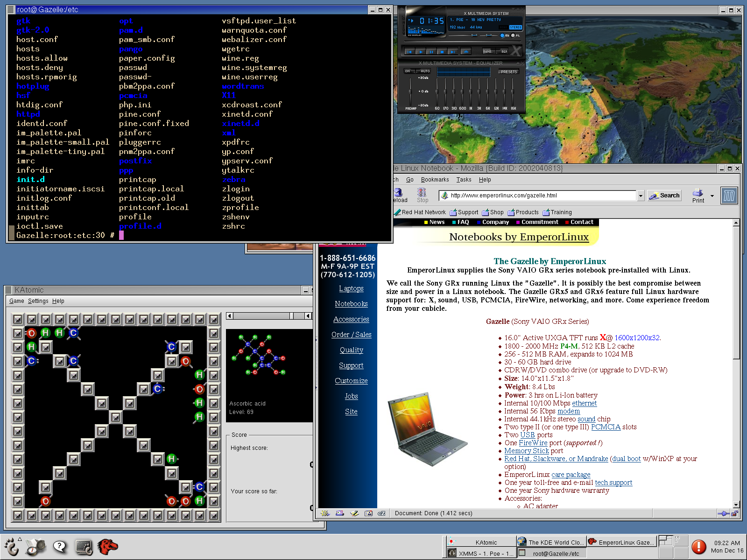Open Red Hat Network bookmark
This screenshot has width=747, height=560.
tap(420, 212)
